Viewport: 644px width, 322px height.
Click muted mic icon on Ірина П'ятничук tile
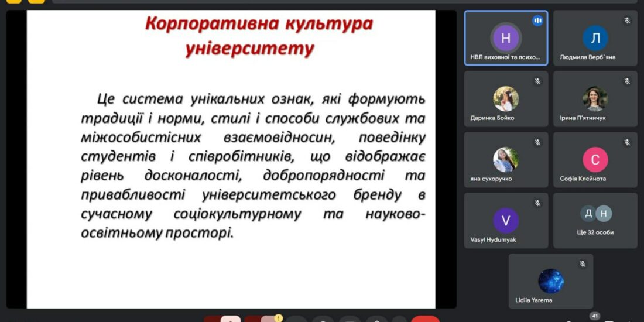(x=627, y=81)
